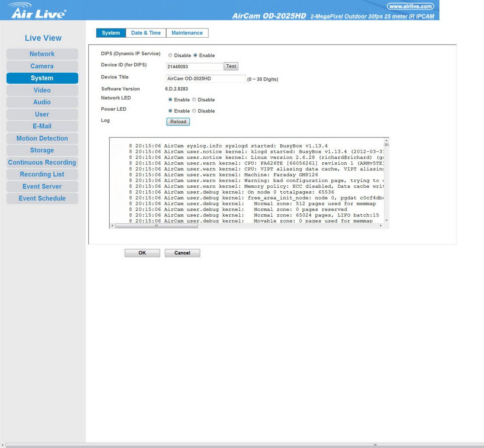Click the log scroll left arrow
Viewport: 484px width, 448px height.
(112, 226)
